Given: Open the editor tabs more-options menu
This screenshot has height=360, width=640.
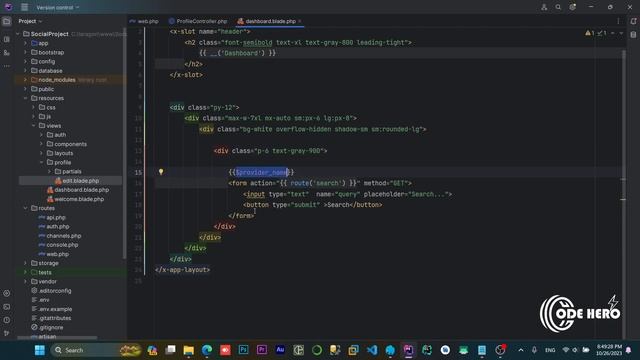Looking at the screenshot, I should (618, 21).
